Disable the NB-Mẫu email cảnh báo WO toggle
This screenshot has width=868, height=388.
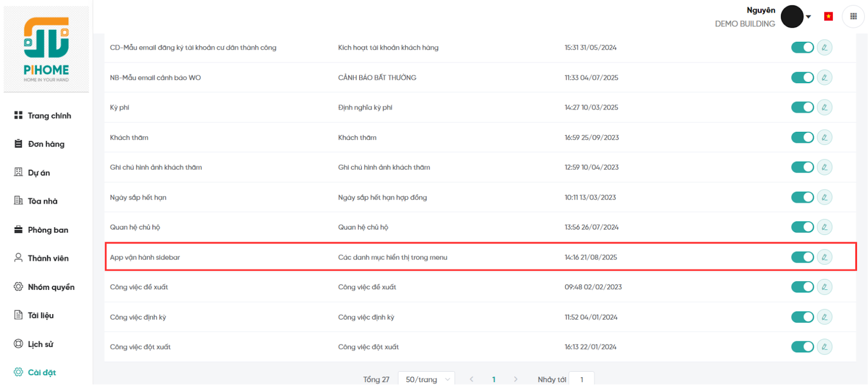(802, 78)
